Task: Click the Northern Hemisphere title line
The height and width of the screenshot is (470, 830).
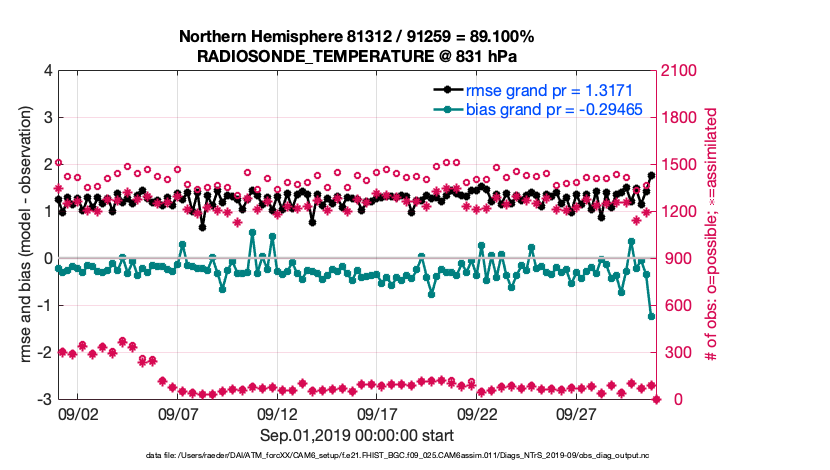Action: [356, 37]
